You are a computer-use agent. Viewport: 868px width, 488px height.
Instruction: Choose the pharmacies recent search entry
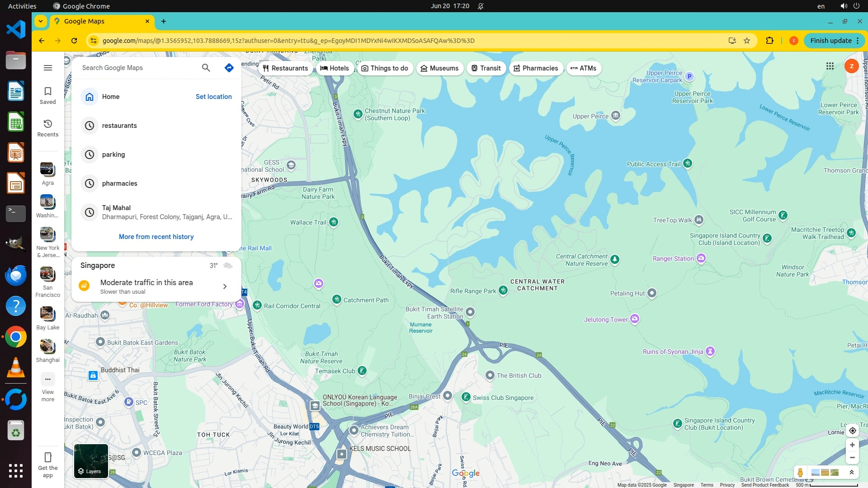tap(119, 183)
